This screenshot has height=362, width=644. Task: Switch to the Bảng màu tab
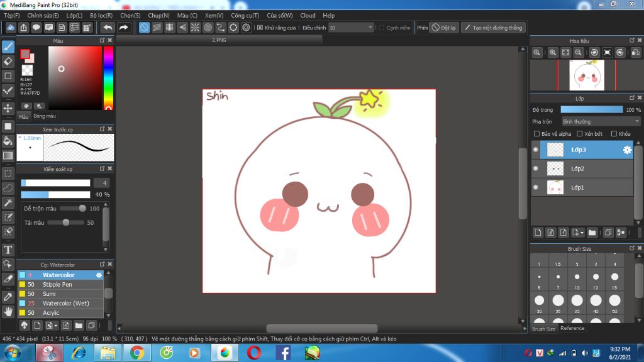coord(45,116)
